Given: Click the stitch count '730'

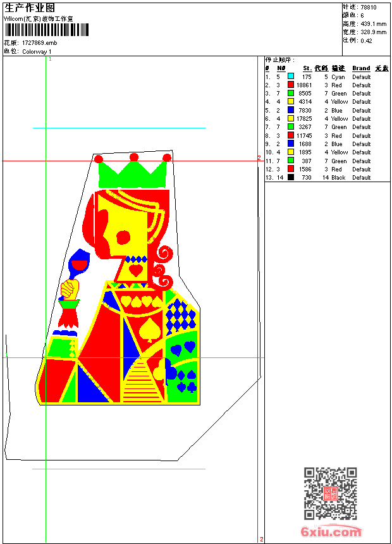Looking at the screenshot, I should (x=307, y=178).
